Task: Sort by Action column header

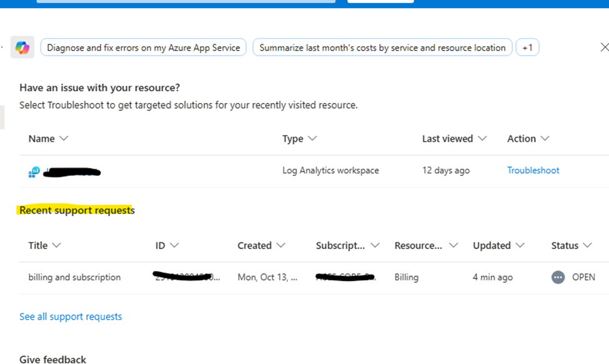Action: 528,139
